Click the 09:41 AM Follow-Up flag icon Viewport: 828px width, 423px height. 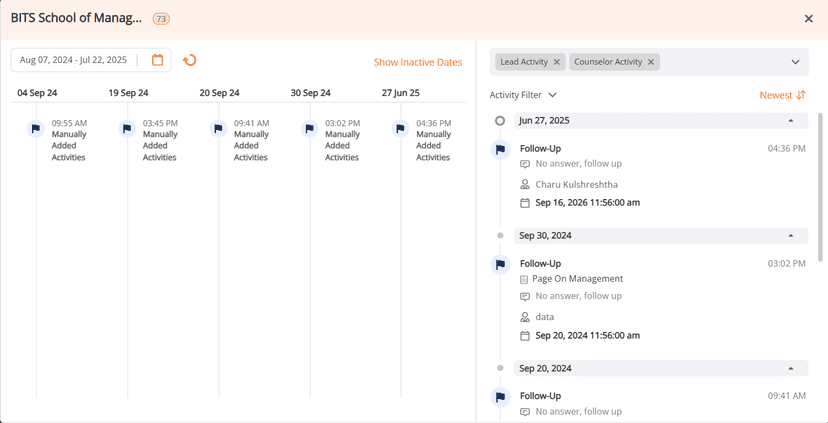pyautogui.click(x=500, y=397)
